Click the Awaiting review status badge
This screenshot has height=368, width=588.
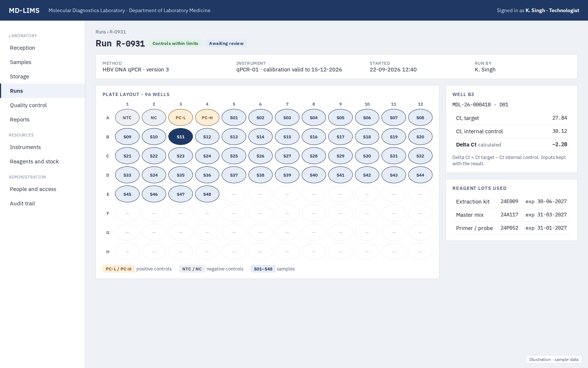pyautogui.click(x=226, y=43)
